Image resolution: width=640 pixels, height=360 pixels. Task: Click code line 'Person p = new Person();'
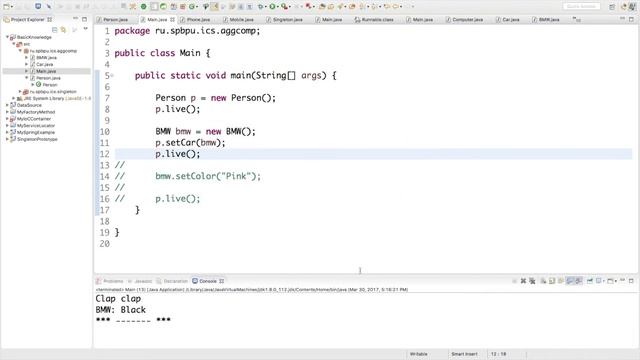[216, 98]
